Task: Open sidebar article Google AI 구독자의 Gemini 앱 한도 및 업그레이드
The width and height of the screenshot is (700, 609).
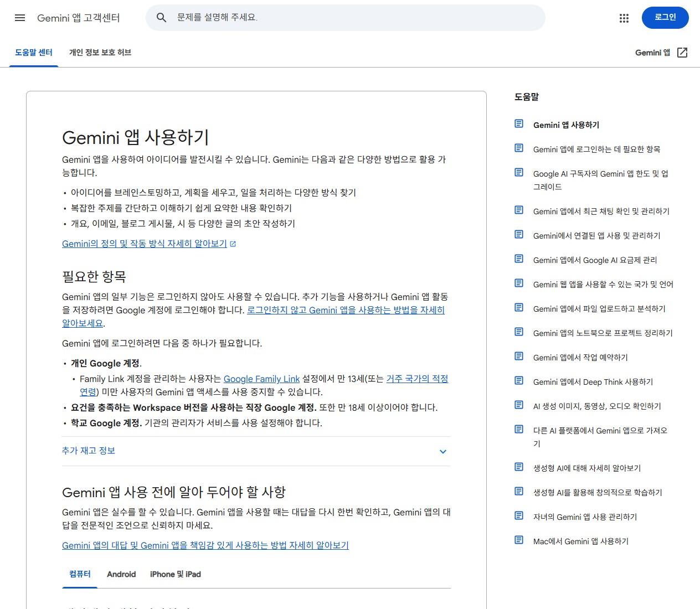Action: [x=601, y=180]
